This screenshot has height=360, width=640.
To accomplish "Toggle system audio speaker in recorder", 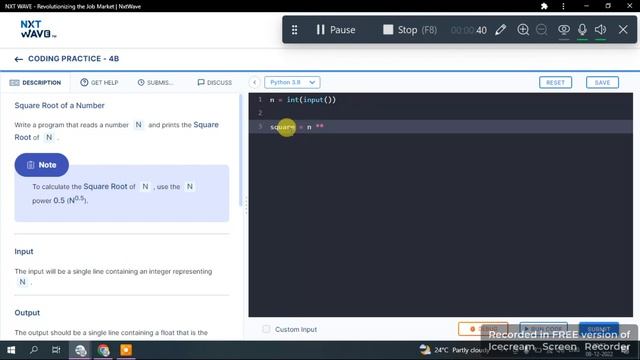I will point(600,30).
